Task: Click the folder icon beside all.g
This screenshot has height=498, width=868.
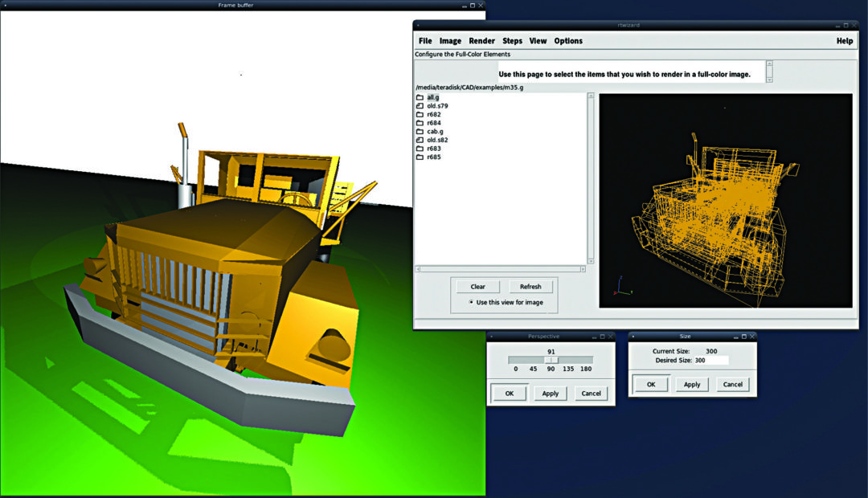Action: pos(420,97)
